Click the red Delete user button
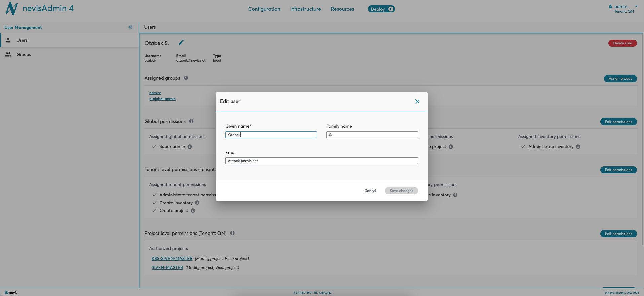 (622, 43)
